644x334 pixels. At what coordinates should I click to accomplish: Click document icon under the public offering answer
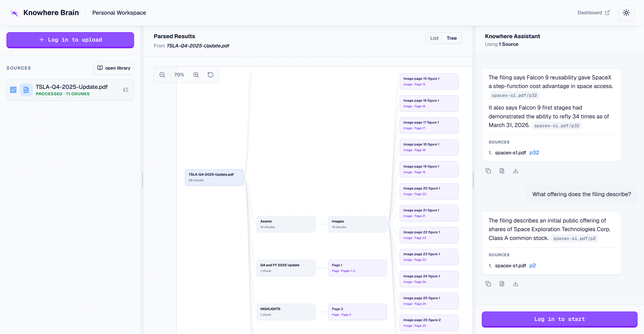502,284
